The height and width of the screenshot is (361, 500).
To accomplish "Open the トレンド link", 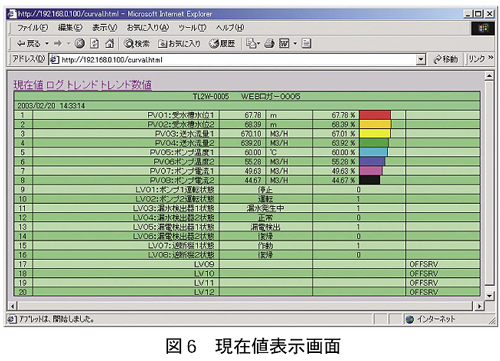I will click(x=82, y=85).
